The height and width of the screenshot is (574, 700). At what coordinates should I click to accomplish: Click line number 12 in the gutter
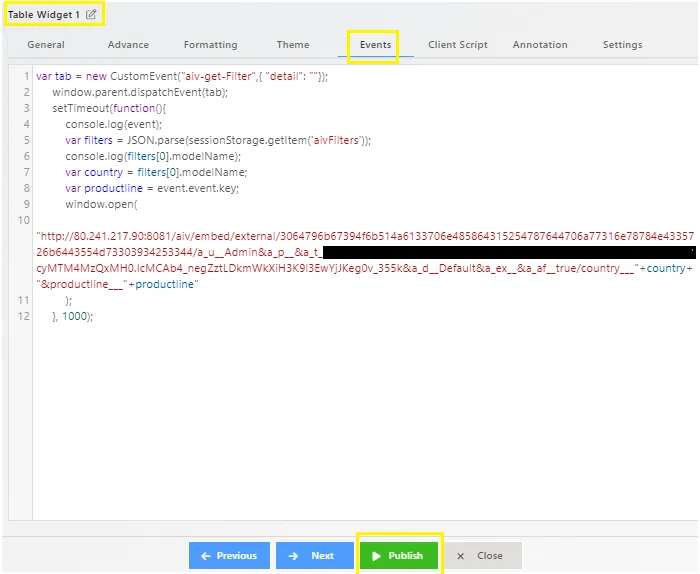coord(24,316)
